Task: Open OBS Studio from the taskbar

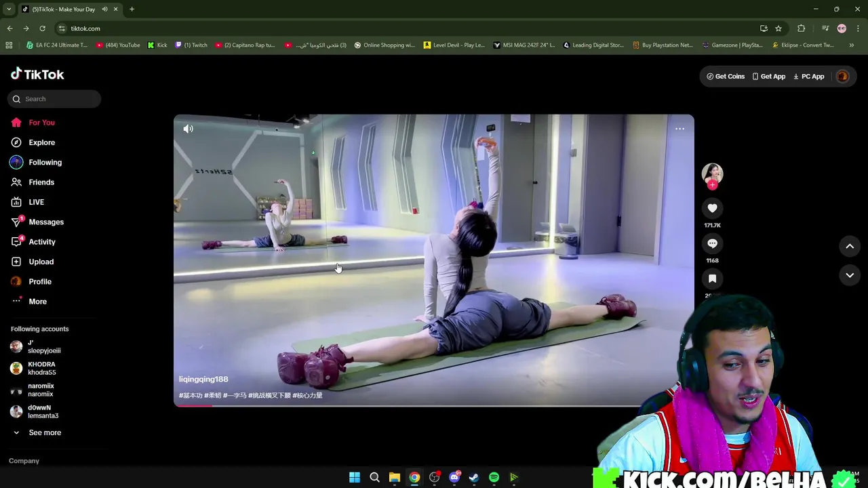Action: point(434,478)
